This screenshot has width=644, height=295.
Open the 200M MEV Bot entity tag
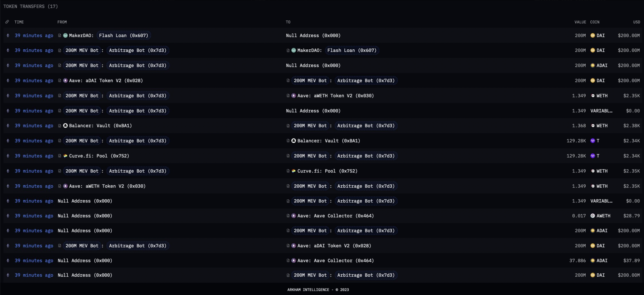pos(82,50)
